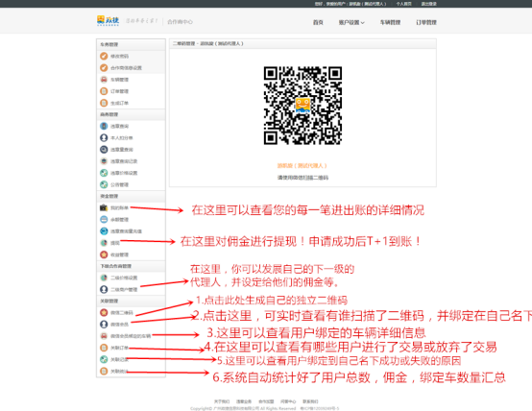Select the 余额管理 card icon

(104, 219)
